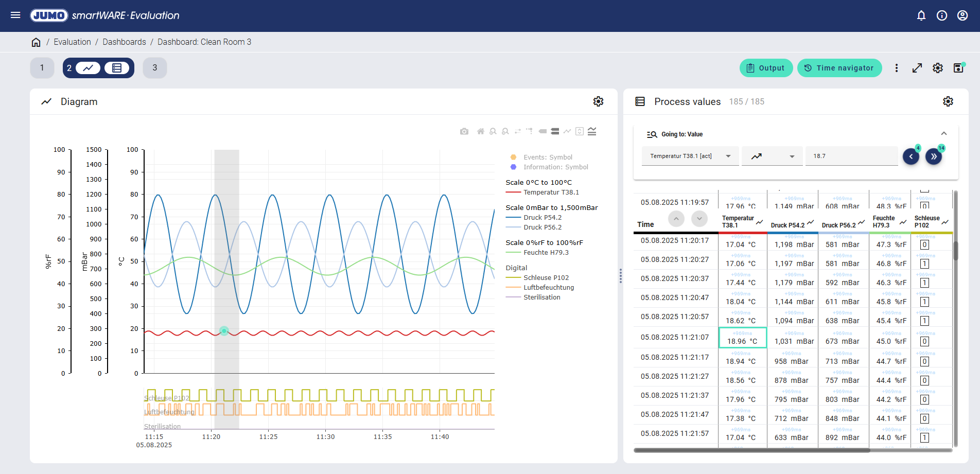Open Diagram panel settings gear
The width and height of the screenshot is (980, 474).
598,101
